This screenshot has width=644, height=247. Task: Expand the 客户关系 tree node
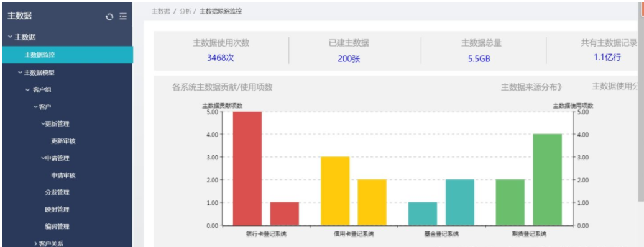click(x=35, y=244)
